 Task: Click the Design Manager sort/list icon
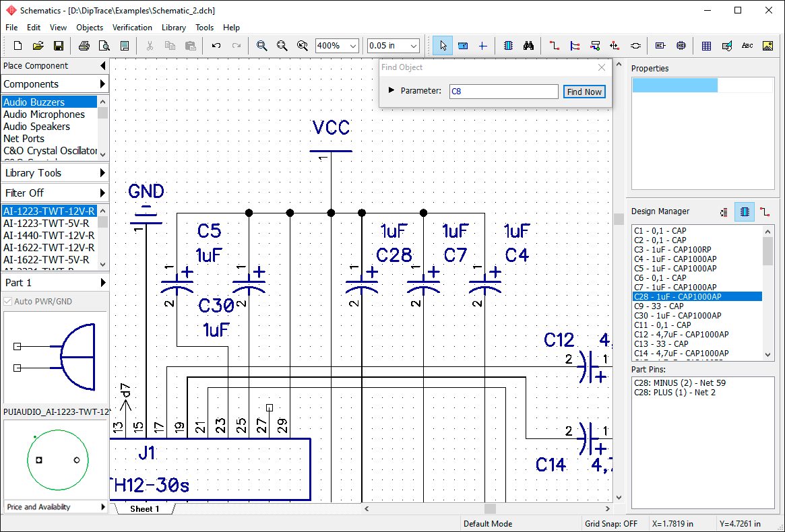[724, 212]
